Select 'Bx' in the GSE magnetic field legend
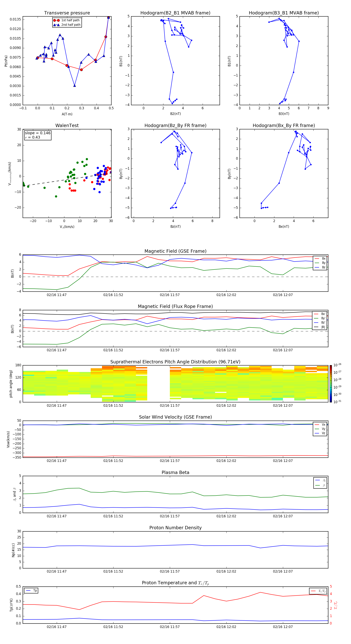This screenshot has width=351, height=644. point(320,259)
